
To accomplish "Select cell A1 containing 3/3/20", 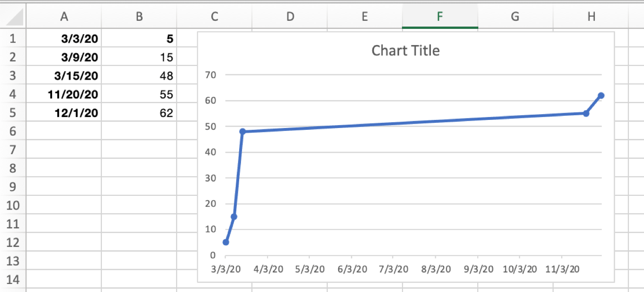I will 64,38.
